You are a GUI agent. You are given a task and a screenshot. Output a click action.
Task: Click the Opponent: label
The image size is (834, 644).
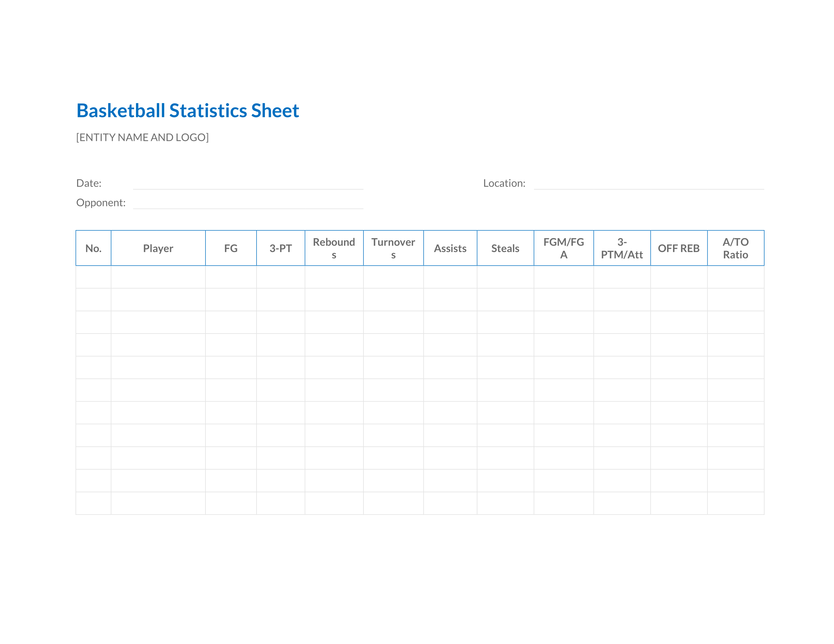pyautogui.click(x=101, y=203)
